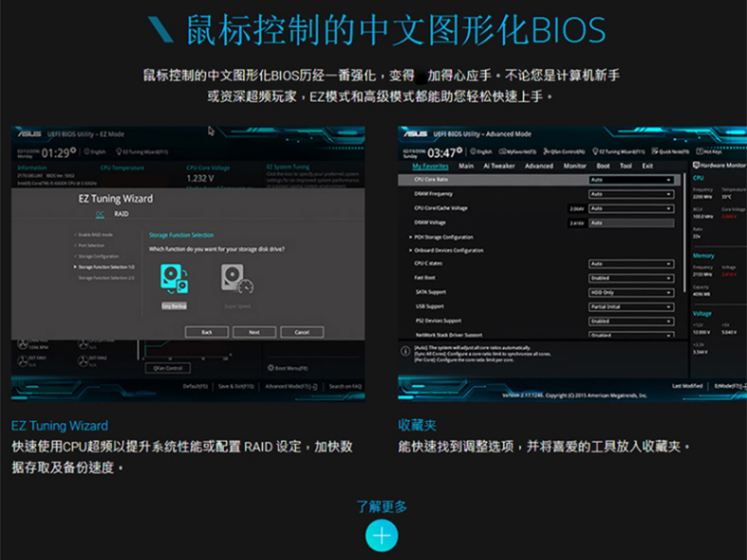
Task: Click Search on FAQ
Action: point(345,387)
